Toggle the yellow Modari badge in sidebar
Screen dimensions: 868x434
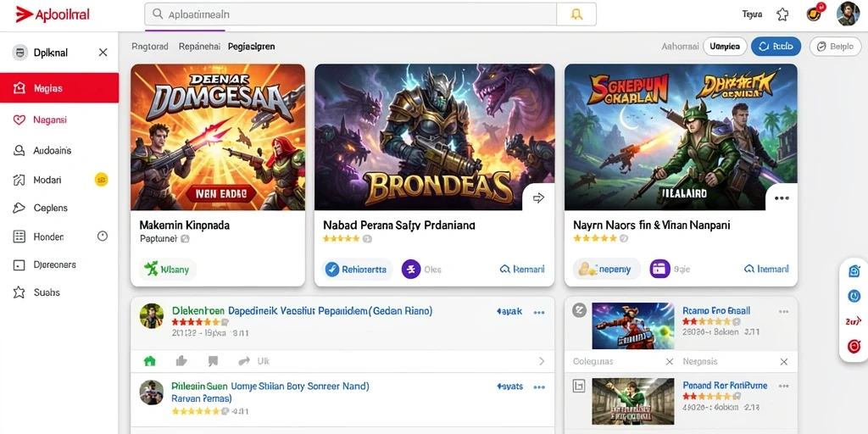click(102, 180)
